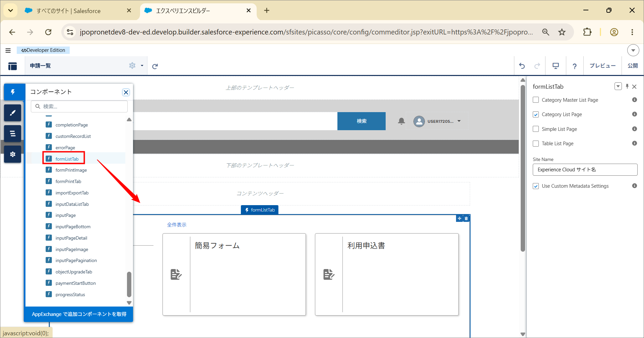Screen dimensions: 644x338
Task: Toggle the Use Custom Metadata Settings checkbox
Action: point(536,186)
